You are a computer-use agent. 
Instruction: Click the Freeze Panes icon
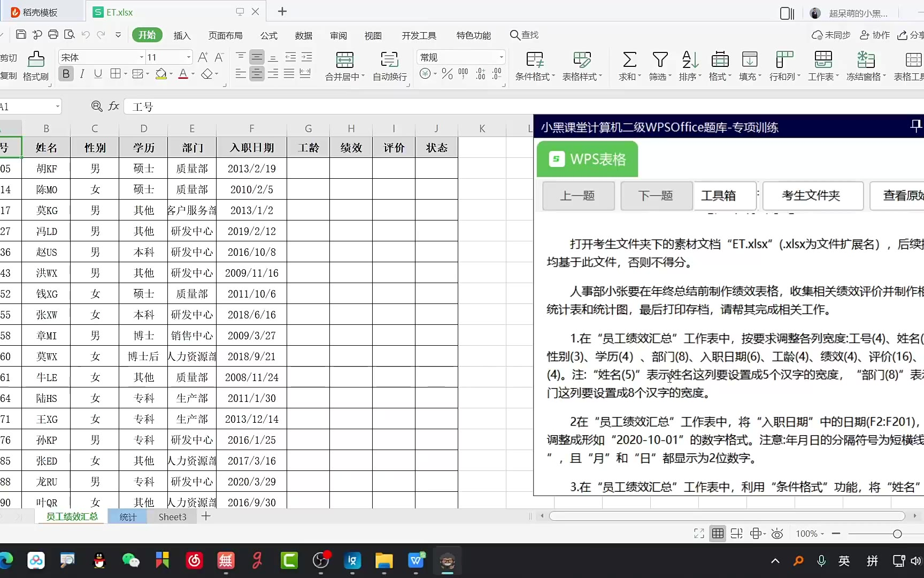866,60
